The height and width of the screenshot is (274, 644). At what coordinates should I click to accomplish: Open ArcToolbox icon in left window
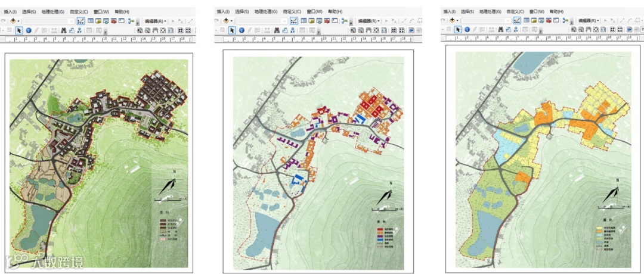coord(114,21)
